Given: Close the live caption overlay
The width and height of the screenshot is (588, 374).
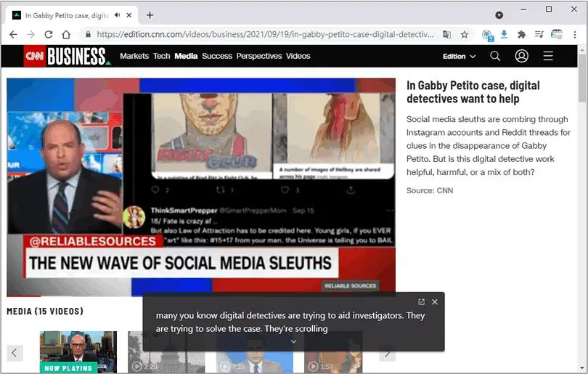Looking at the screenshot, I should [x=435, y=302].
